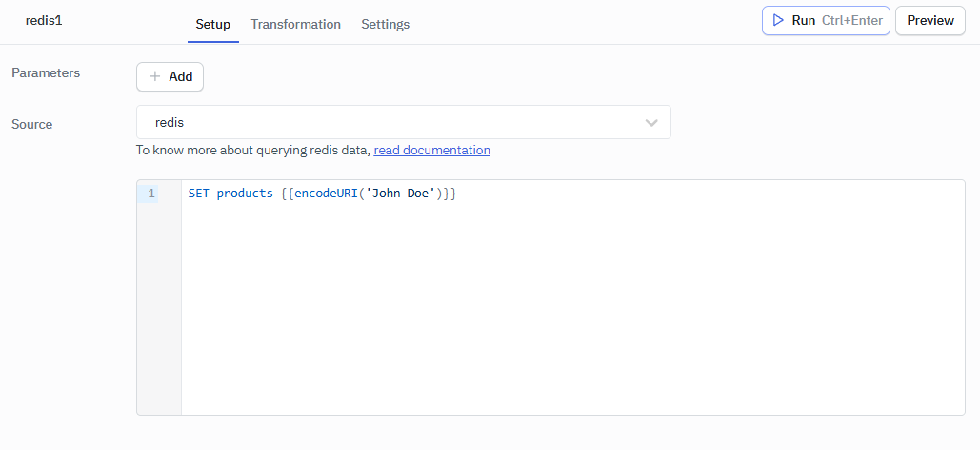Click the Parameters label
Viewport: 980px width, 450px height.
(46, 72)
